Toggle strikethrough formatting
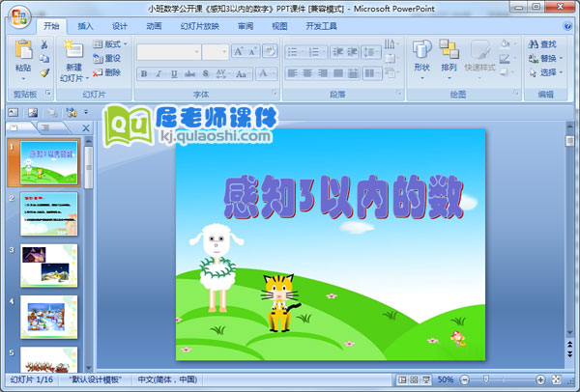 coord(189,74)
